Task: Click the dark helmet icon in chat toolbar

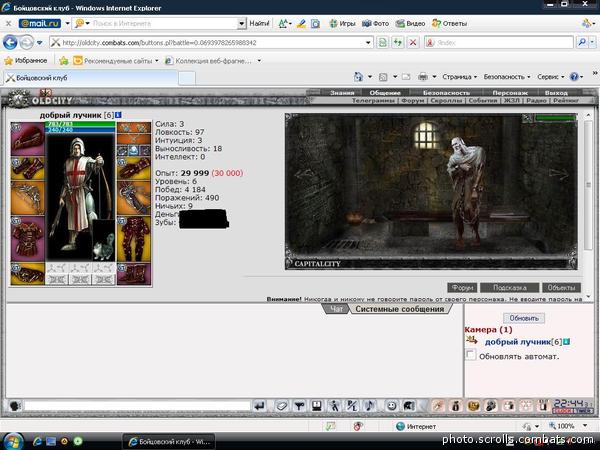Action: tap(409, 406)
